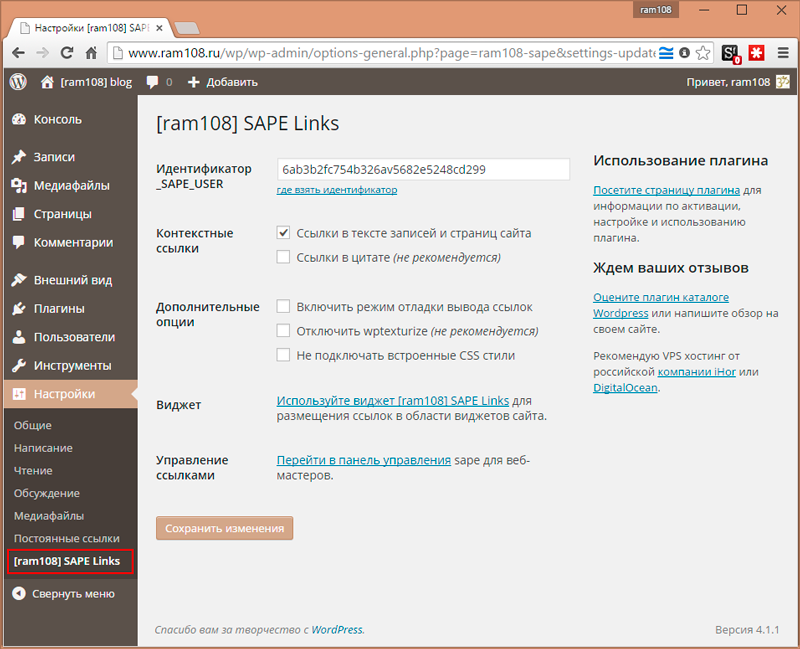Click the Плагины plug icon
This screenshot has width=800, height=649.
[x=19, y=309]
